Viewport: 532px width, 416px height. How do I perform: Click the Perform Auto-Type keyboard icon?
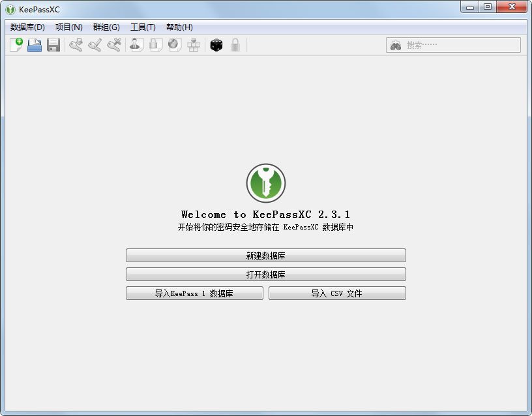pyautogui.click(x=194, y=45)
